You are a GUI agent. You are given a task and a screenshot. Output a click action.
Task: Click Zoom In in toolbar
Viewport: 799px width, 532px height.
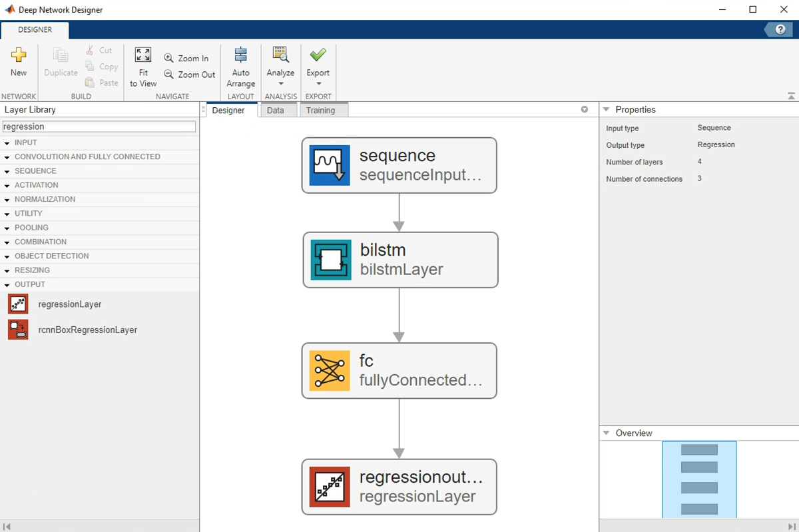pos(186,59)
